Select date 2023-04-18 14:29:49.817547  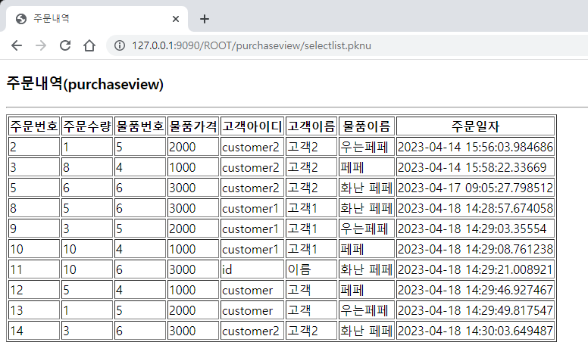(475, 310)
